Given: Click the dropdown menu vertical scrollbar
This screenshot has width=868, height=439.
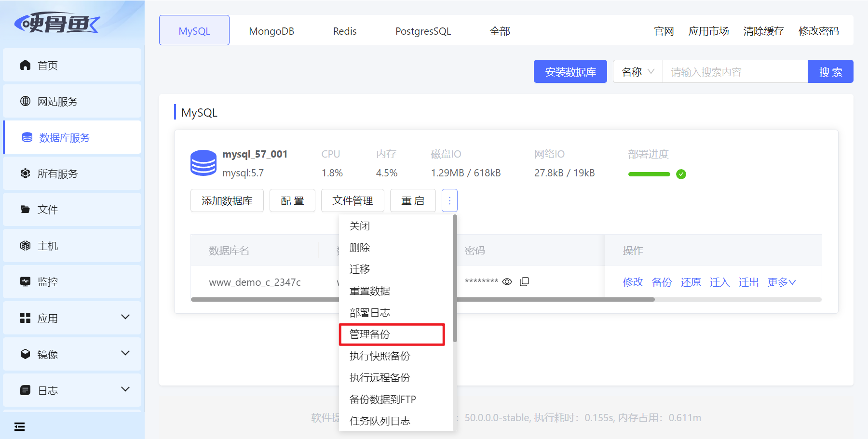Looking at the screenshot, I should pos(455,278).
